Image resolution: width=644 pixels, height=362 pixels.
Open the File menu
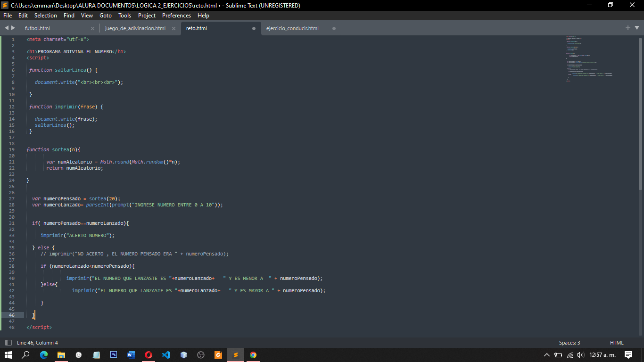click(x=8, y=16)
